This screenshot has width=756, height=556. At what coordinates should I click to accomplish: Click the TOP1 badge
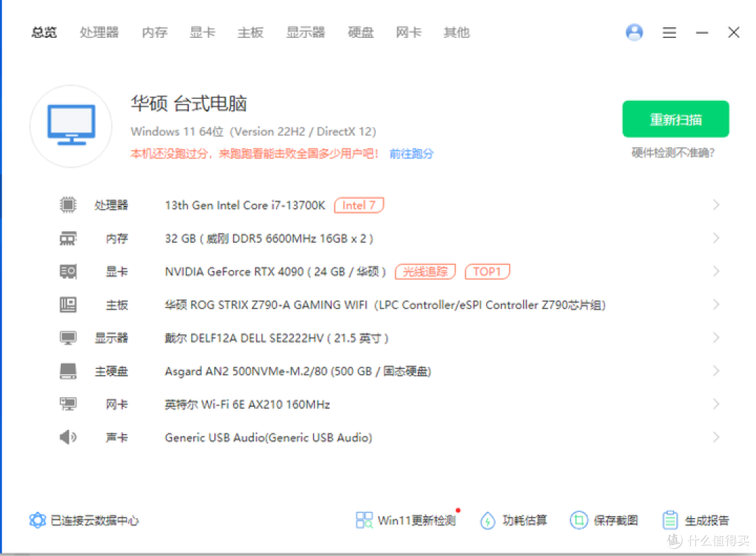click(x=487, y=272)
